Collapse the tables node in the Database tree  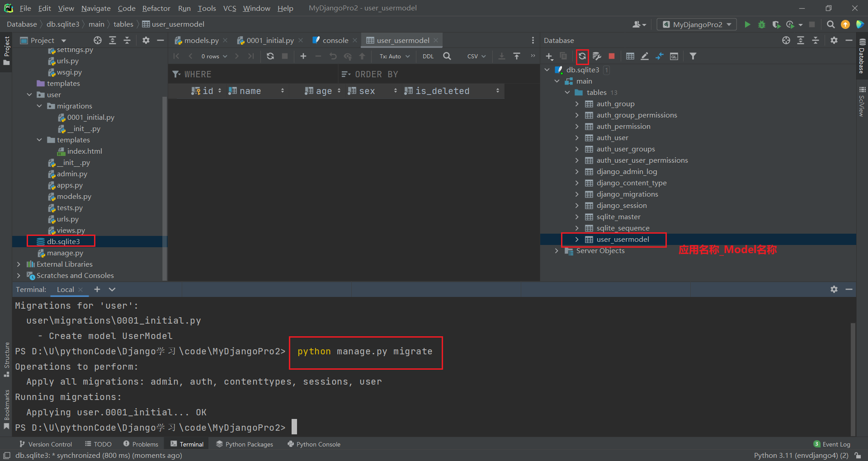[567, 92]
